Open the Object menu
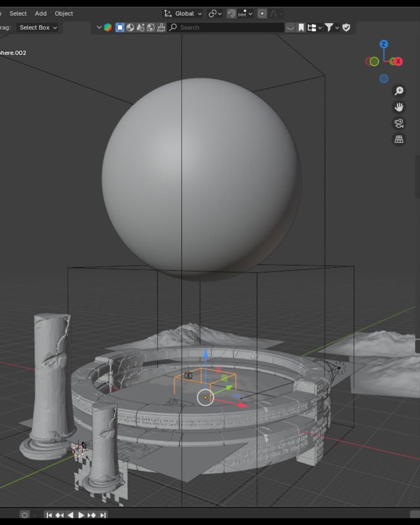The height and width of the screenshot is (525, 420). (64, 14)
